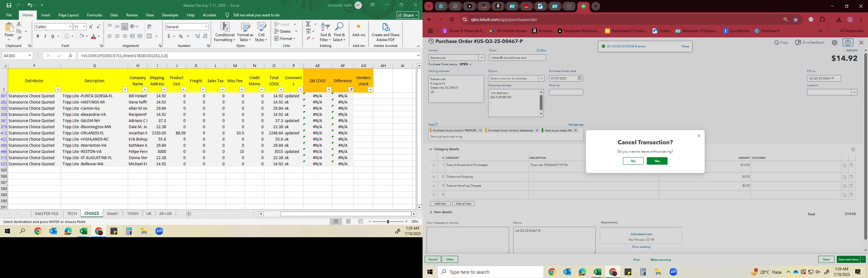Open the Page Layout ribbon tab
Image resolution: width=868 pixels, height=278 pixels.
(68, 15)
